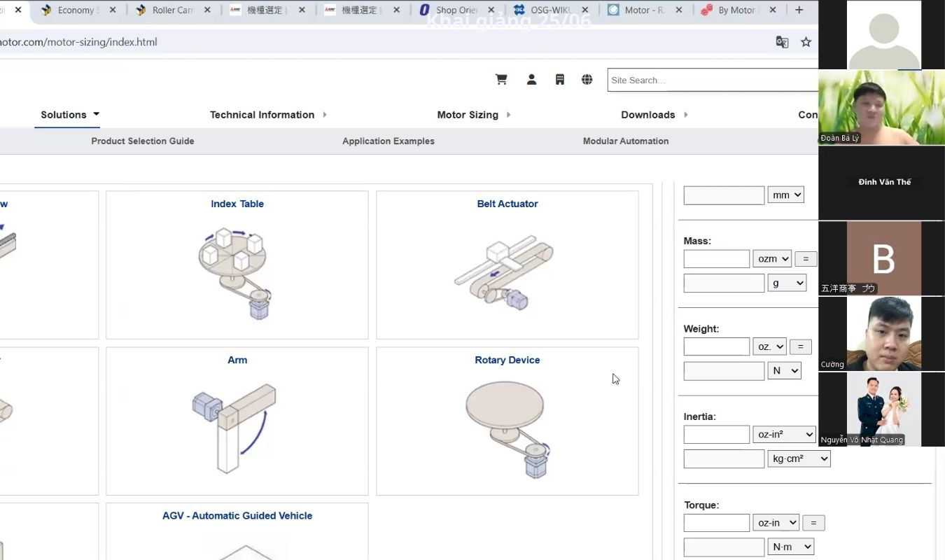Screen dimensions: 945x560
Task: Open the g mass unit dropdown
Action: pos(787,283)
